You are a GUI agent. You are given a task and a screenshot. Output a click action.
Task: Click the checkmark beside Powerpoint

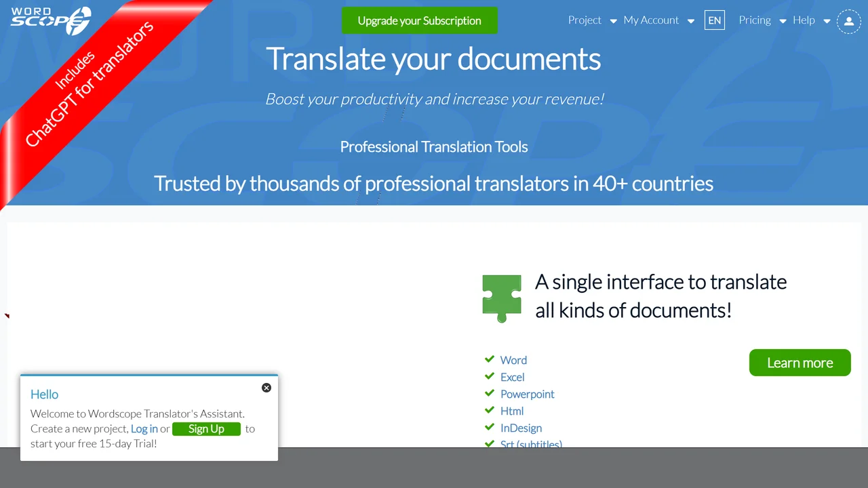[x=490, y=393]
